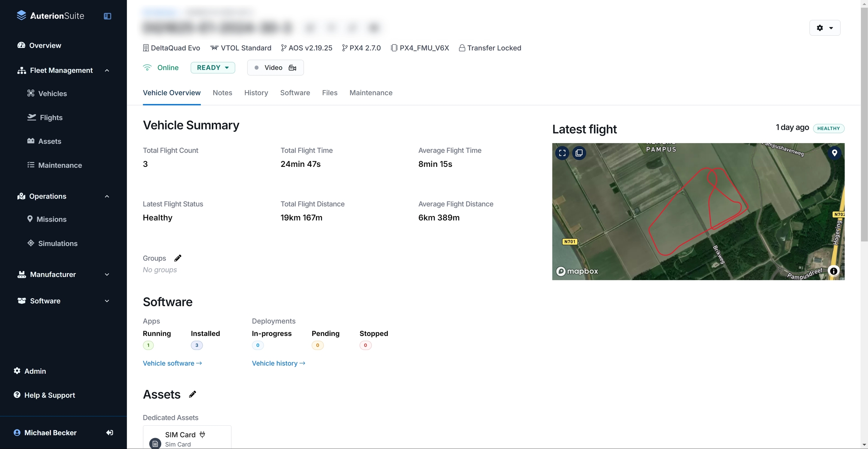The height and width of the screenshot is (449, 868).
Task: Switch to the History tab
Action: pyautogui.click(x=256, y=93)
